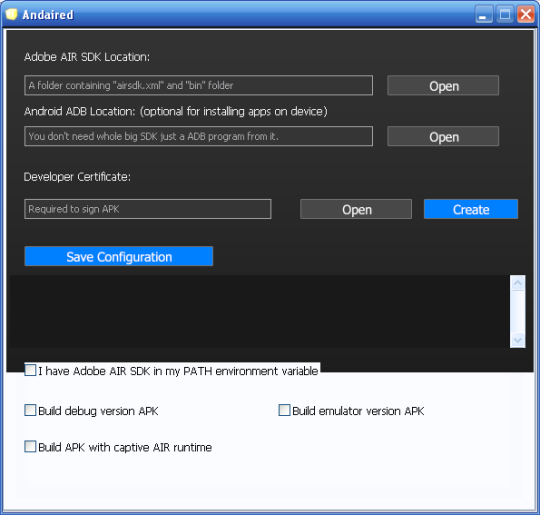Click the log panel scrollbar up arrow

tap(518, 283)
